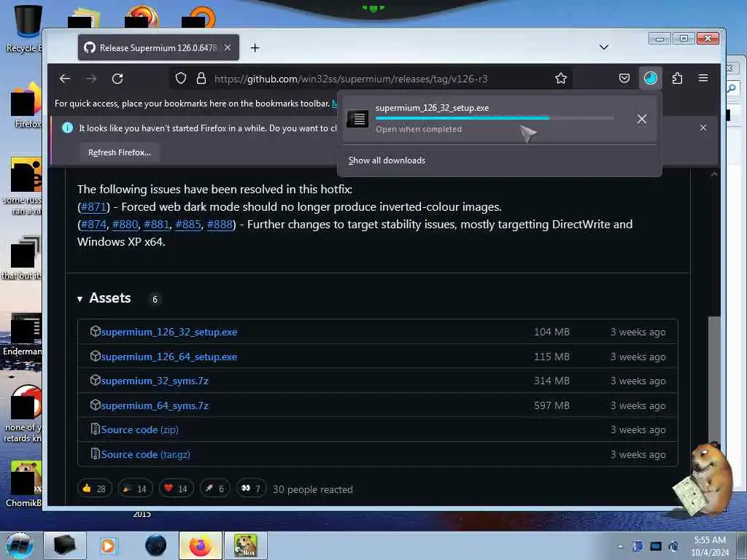This screenshot has height=560, width=747.
Task: Click the rocket reaction with 6
Action: 214,489
